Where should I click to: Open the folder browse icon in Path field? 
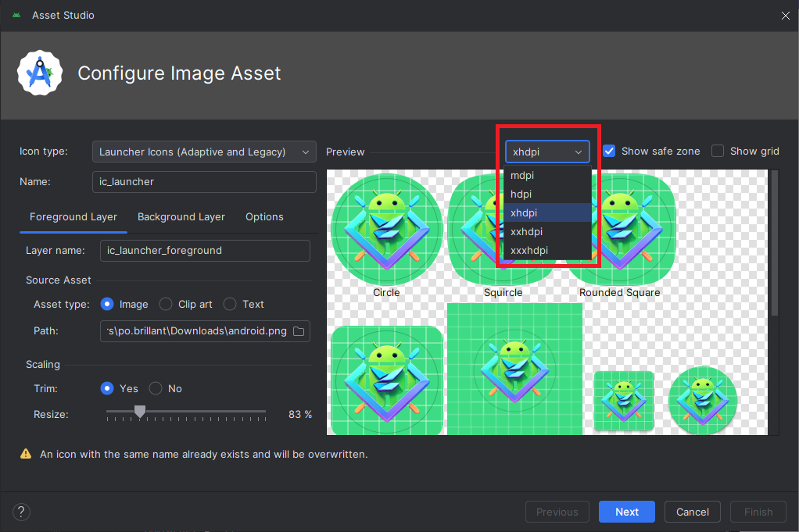(299, 331)
